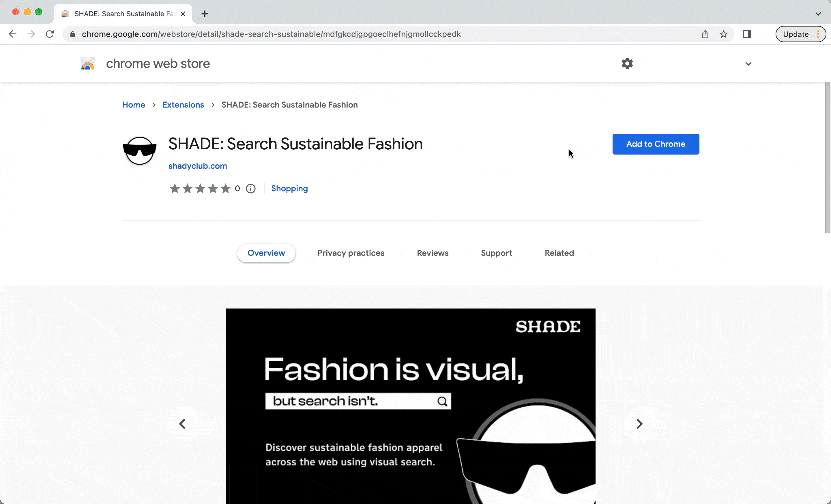Expand the account dropdown chevron in header
The width and height of the screenshot is (831, 504).
[x=748, y=64]
